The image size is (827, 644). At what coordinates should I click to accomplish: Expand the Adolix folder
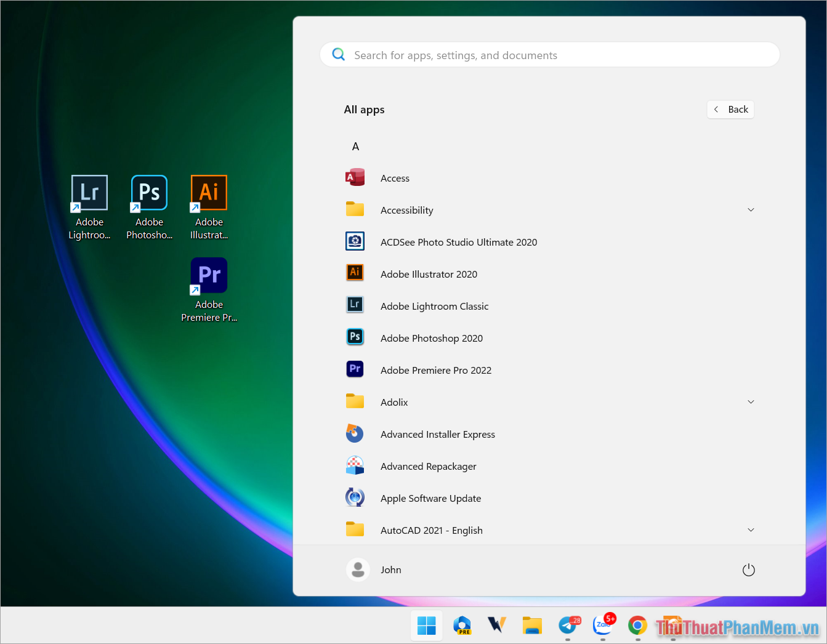click(751, 401)
